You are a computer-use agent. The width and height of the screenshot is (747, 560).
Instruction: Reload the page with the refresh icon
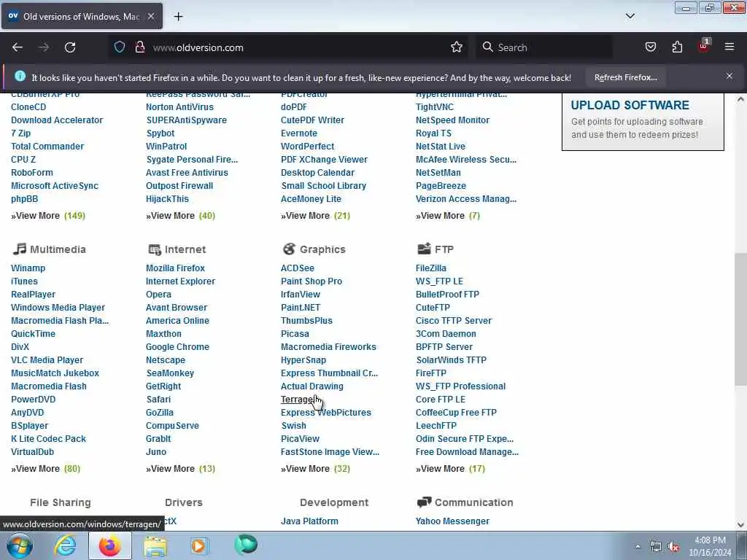[70, 47]
